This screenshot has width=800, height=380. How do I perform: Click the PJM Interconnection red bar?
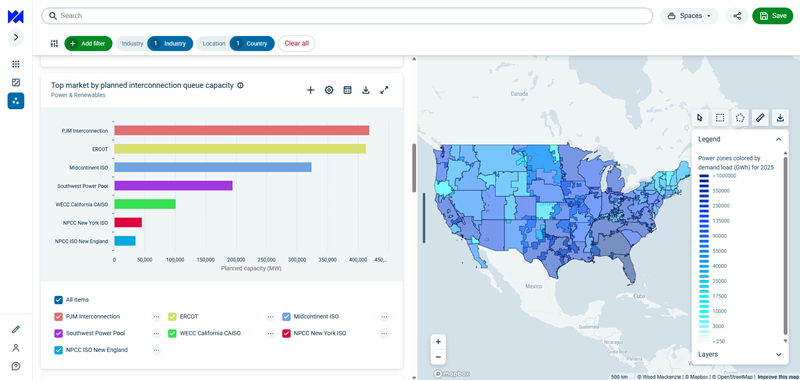click(x=242, y=131)
